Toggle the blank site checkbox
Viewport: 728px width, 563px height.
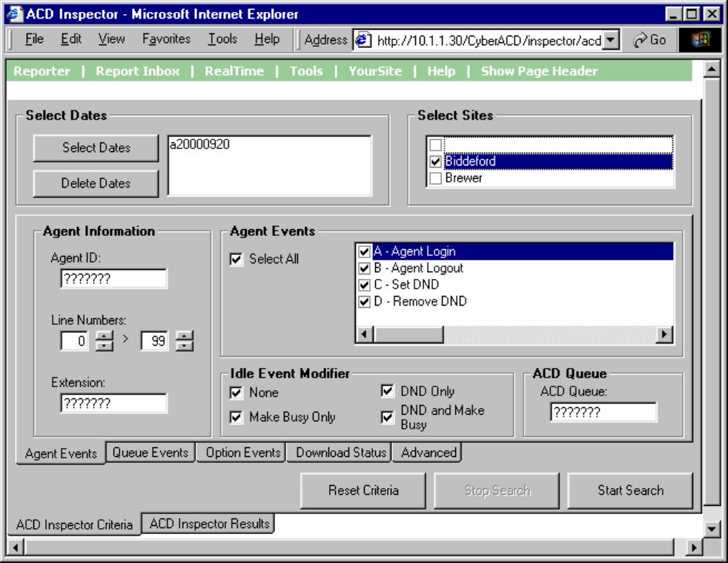tap(435, 145)
